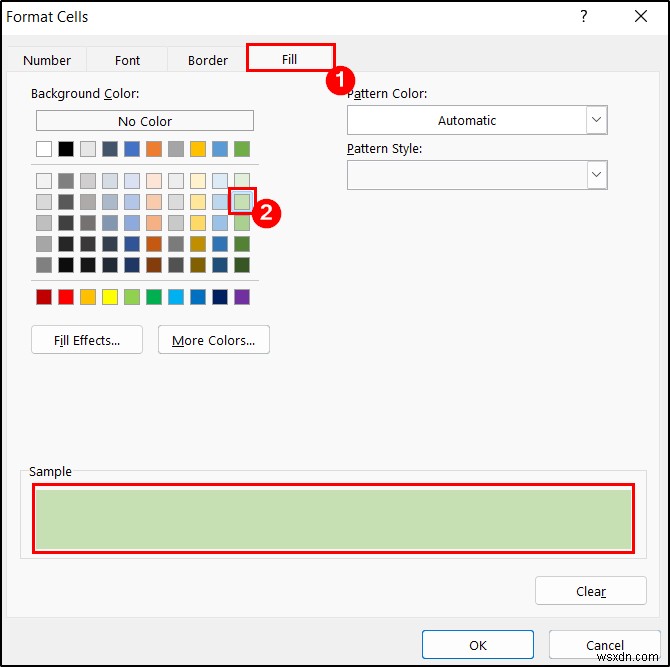The height and width of the screenshot is (667, 670).
Task: Click the No Color button
Action: tap(145, 121)
